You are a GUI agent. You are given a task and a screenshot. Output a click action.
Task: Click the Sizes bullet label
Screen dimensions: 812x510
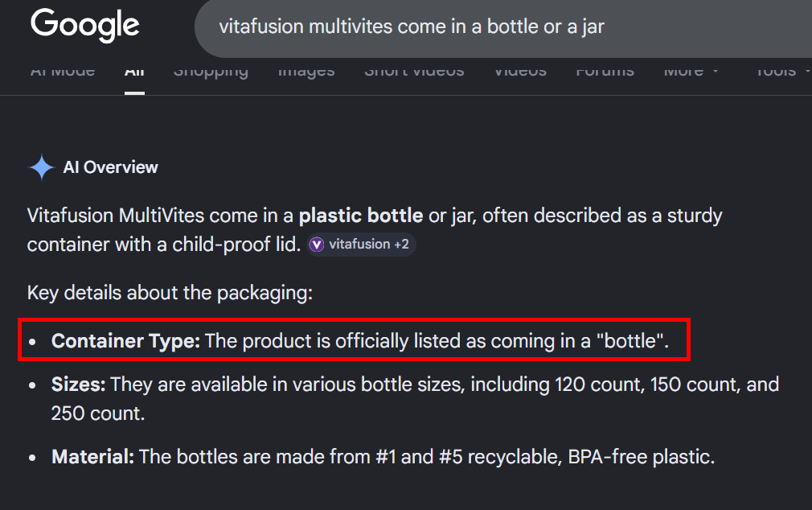click(x=79, y=385)
